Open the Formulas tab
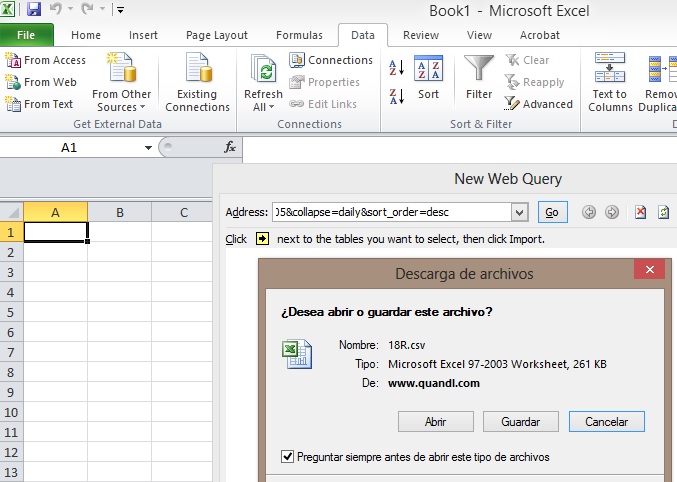 tap(299, 35)
